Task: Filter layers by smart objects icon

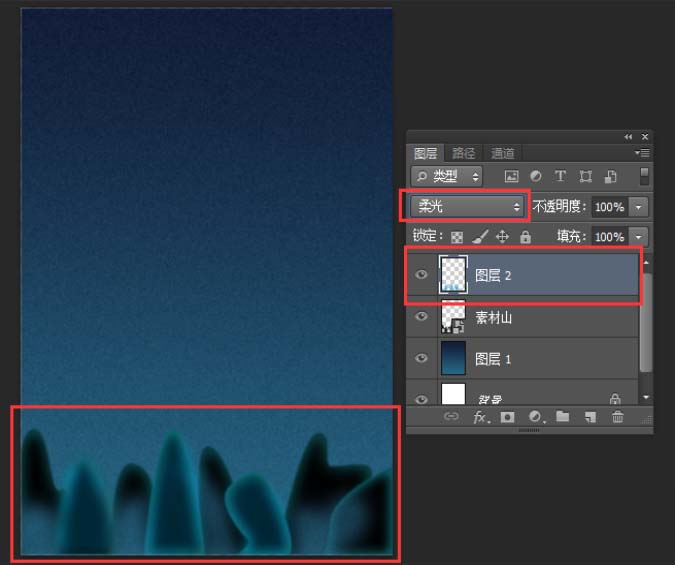Action: pyautogui.click(x=610, y=176)
